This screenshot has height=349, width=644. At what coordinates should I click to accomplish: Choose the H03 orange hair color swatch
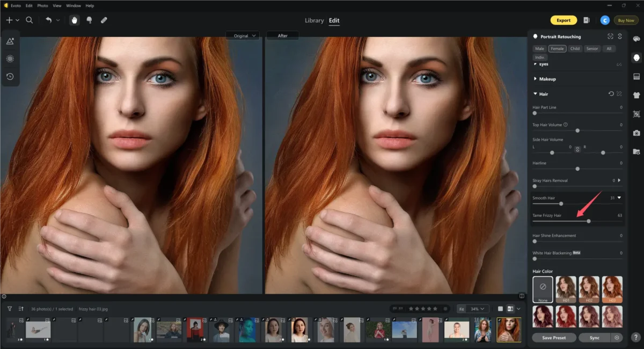click(x=612, y=289)
